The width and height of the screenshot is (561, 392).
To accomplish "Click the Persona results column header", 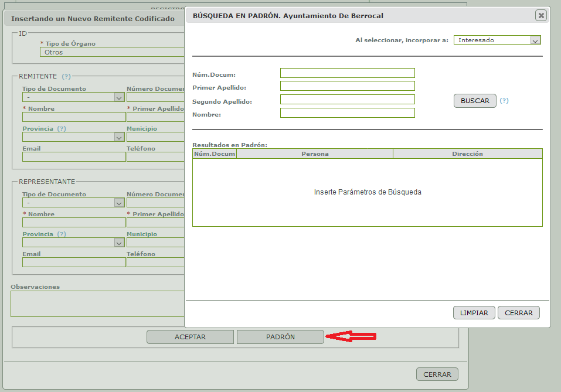I will pos(315,154).
